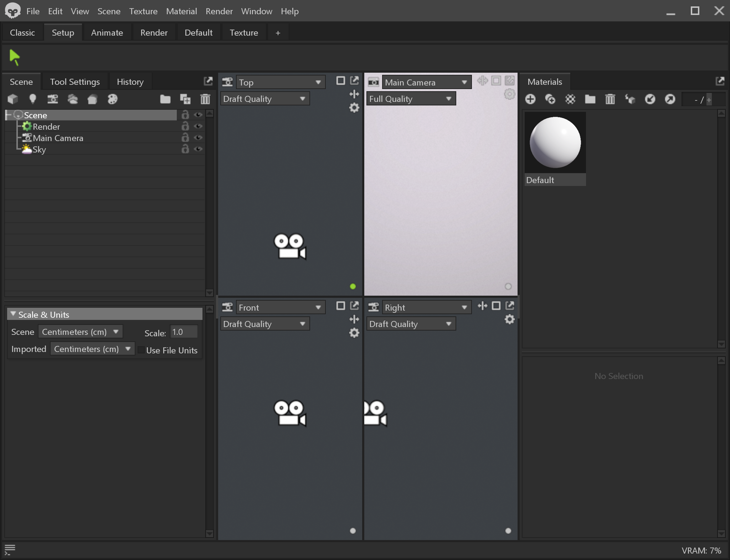Delete material using Materials trash icon

tap(610, 99)
